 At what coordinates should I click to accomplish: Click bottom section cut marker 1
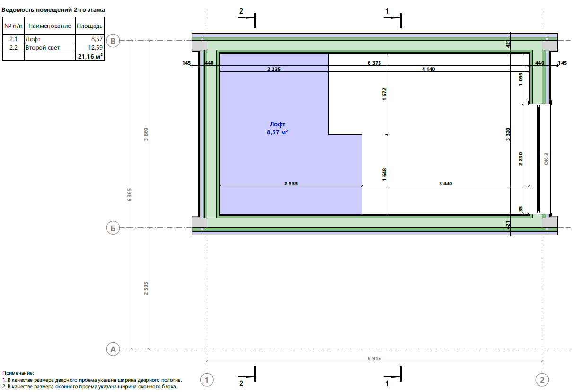pyautogui.click(x=392, y=376)
